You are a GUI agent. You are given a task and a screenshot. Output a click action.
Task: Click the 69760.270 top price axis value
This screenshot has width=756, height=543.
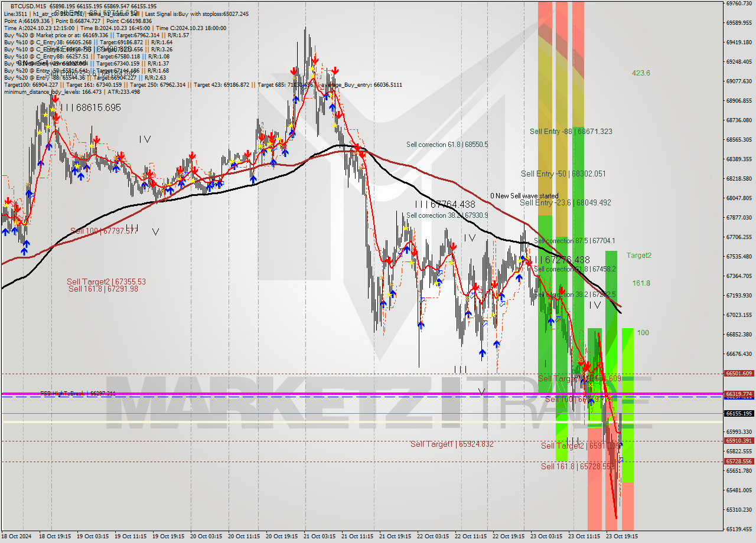(739, 4)
